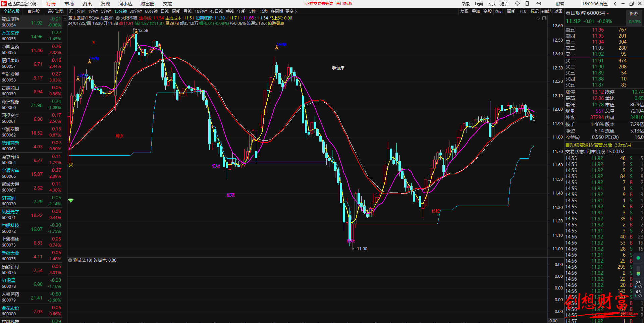Select 人福医药 600079 row
Viewport: 644px width, 323px height.
pyautogui.click(x=31, y=297)
